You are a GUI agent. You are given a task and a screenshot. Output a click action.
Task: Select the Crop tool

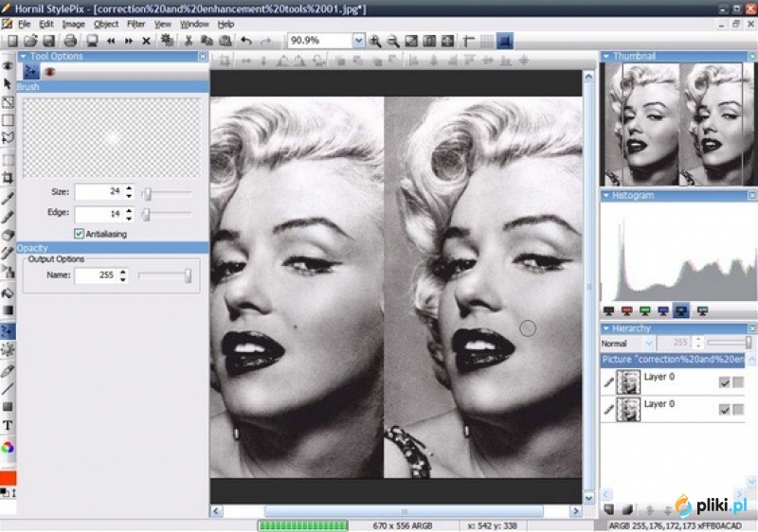click(x=8, y=178)
